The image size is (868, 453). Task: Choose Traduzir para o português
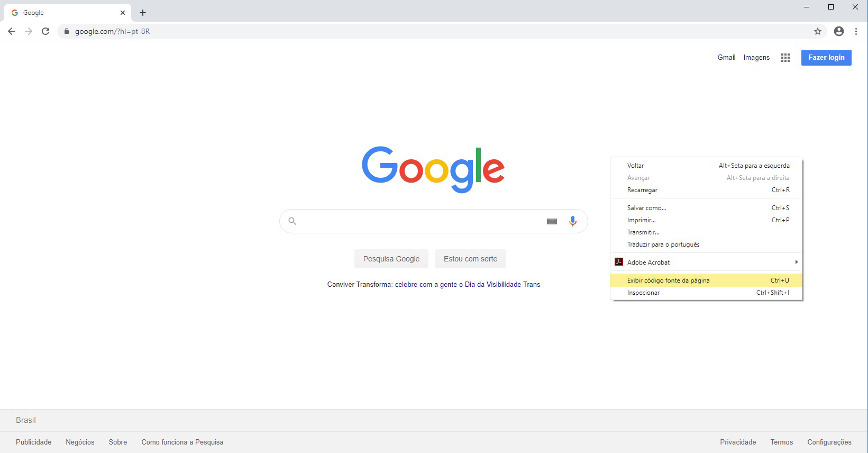[706, 244]
